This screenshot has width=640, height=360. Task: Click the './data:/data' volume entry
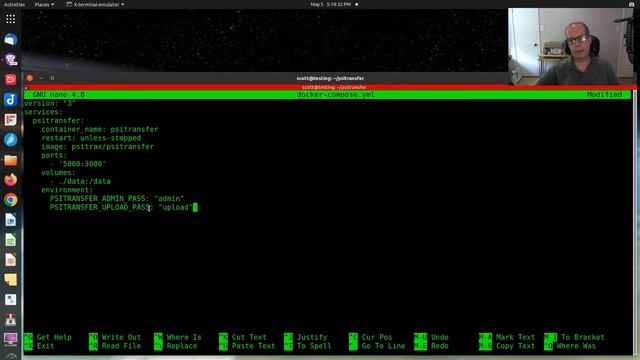pyautogui.click(x=85, y=181)
